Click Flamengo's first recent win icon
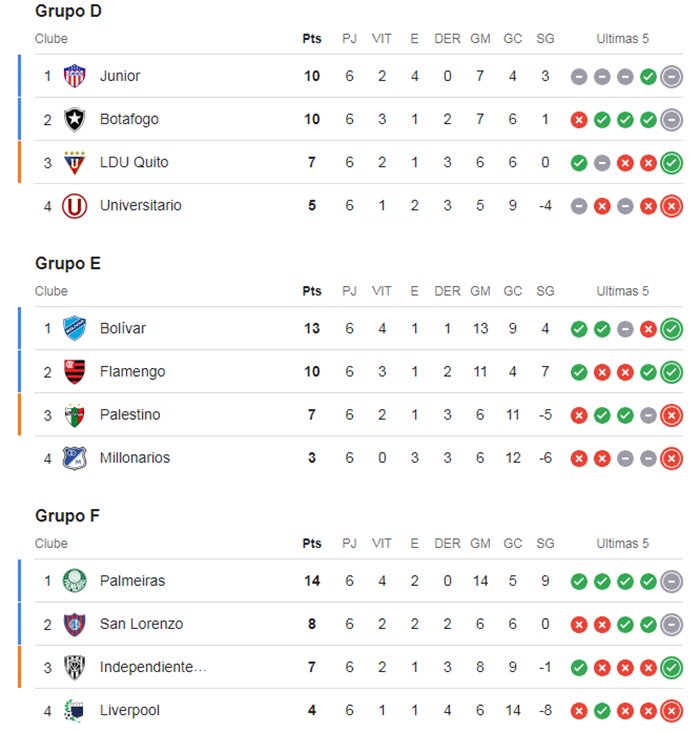This screenshot has height=732, width=700. pyautogui.click(x=579, y=373)
